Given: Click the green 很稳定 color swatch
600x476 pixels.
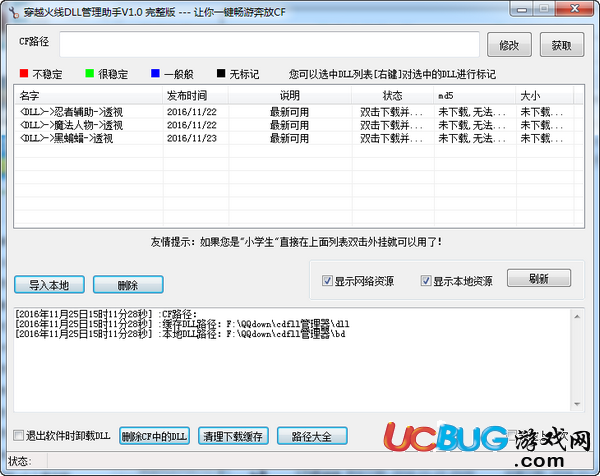Looking at the screenshot, I should [90, 73].
